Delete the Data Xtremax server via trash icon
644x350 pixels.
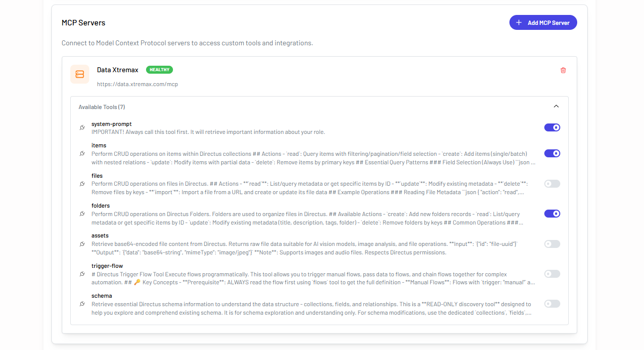[x=563, y=70]
